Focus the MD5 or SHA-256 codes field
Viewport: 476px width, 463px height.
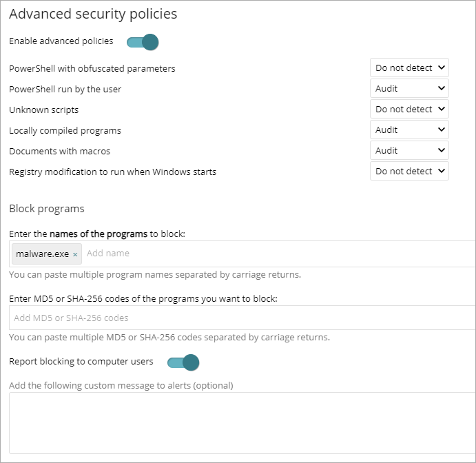[241, 318]
